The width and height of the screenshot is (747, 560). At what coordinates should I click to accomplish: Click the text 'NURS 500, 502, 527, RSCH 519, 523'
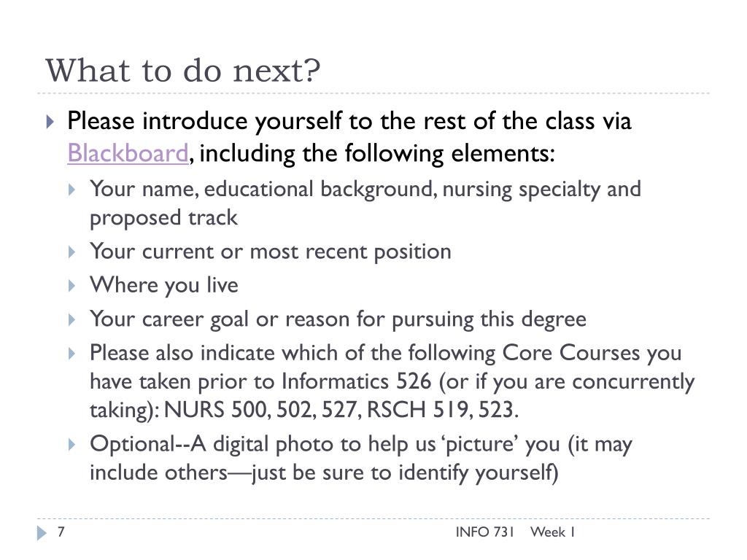(340, 410)
